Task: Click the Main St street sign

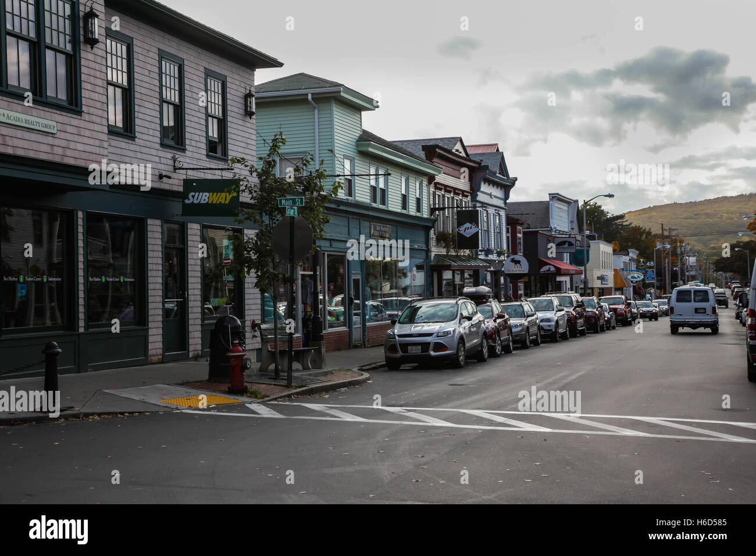Action: point(291,202)
